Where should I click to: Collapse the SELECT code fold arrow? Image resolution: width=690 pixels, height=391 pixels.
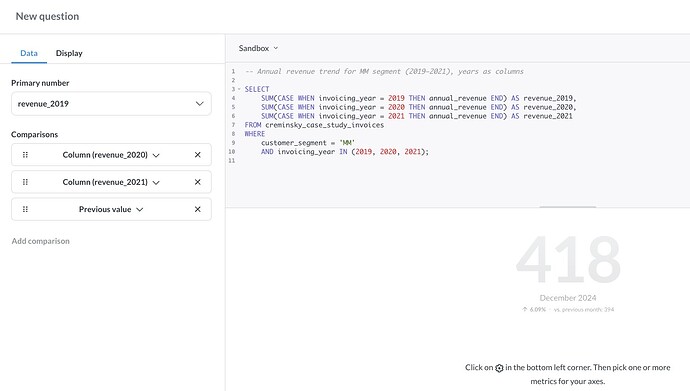pos(239,89)
